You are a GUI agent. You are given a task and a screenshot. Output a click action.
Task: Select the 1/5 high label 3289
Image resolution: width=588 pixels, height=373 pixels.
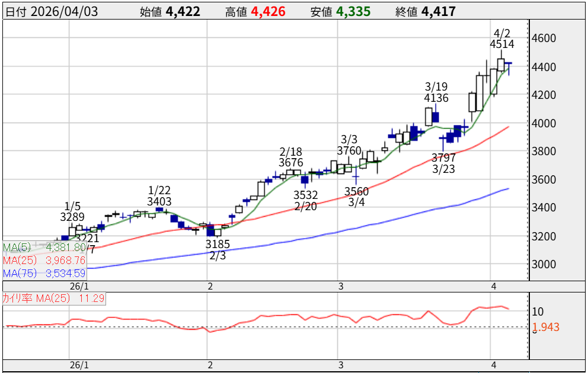click(x=72, y=217)
